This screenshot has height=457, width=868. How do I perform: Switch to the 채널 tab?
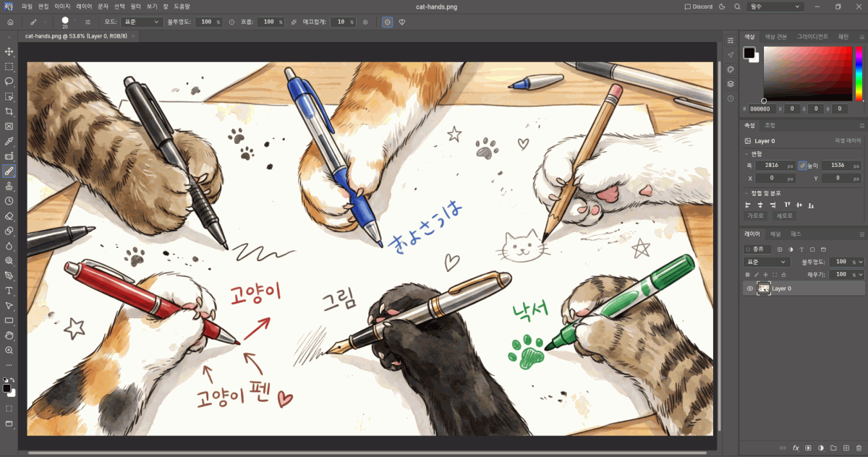[x=775, y=234]
